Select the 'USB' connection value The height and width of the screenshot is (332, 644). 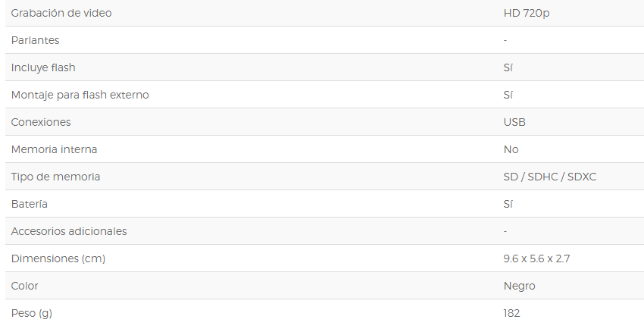(514, 123)
